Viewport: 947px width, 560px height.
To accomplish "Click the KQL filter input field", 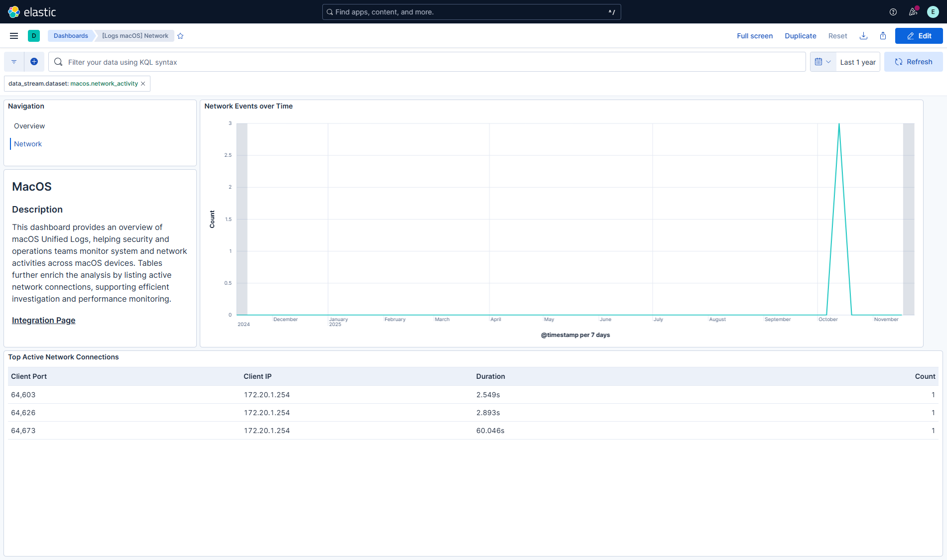I will pyautogui.click(x=299, y=62).
